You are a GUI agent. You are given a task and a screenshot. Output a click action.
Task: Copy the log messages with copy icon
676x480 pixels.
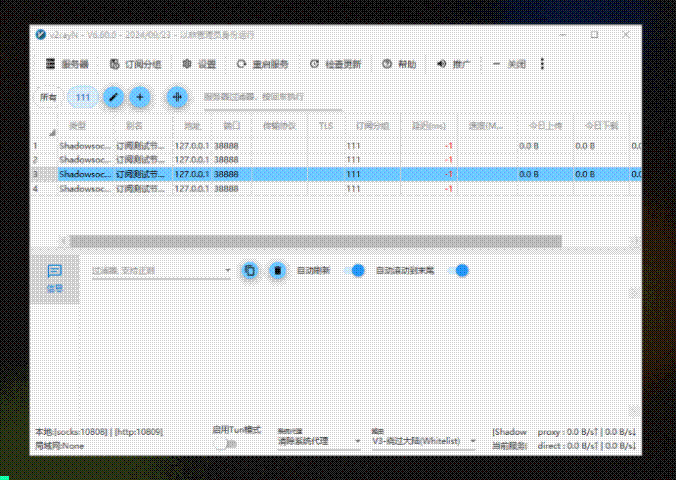(250, 270)
